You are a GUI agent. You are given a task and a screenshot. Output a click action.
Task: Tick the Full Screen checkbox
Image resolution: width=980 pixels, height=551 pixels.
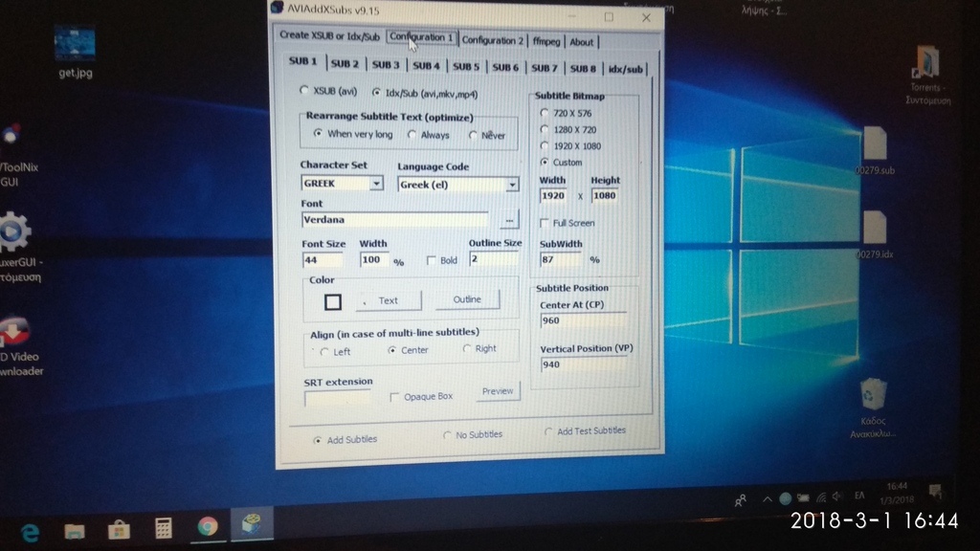pos(545,223)
